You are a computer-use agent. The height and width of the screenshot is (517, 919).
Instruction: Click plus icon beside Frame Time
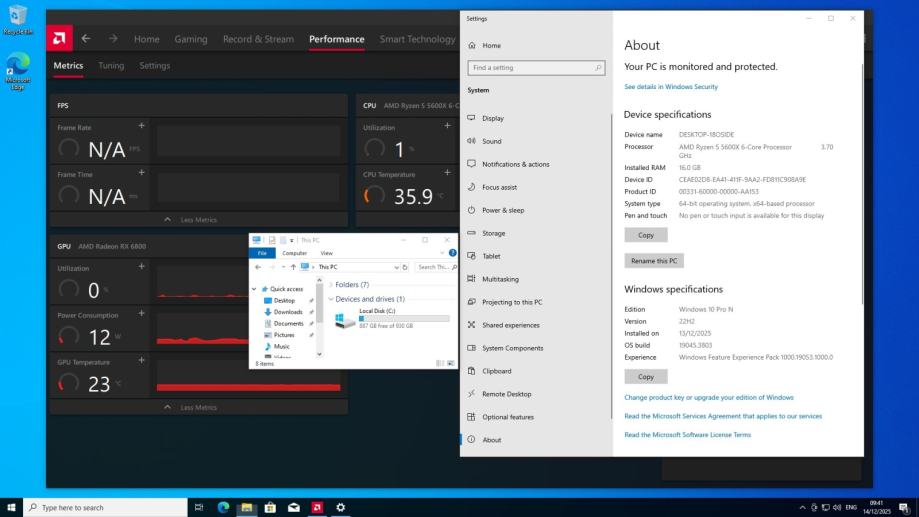141,173
